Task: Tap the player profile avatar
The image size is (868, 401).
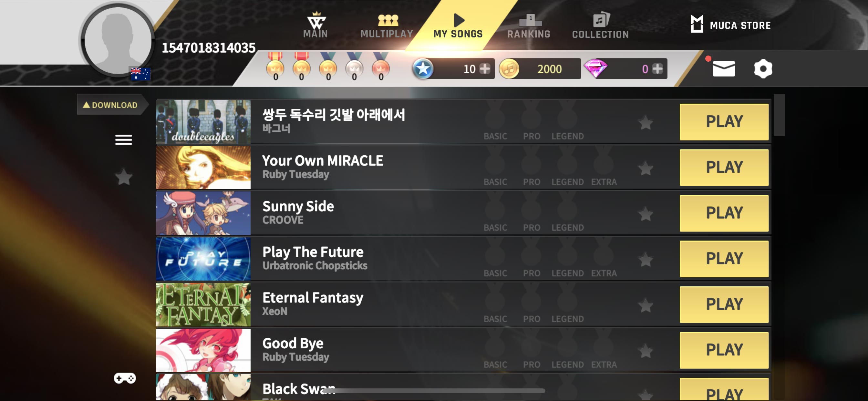Action: (x=118, y=40)
